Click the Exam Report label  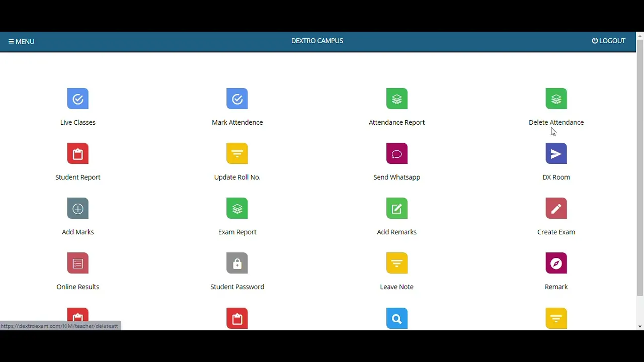click(x=237, y=232)
